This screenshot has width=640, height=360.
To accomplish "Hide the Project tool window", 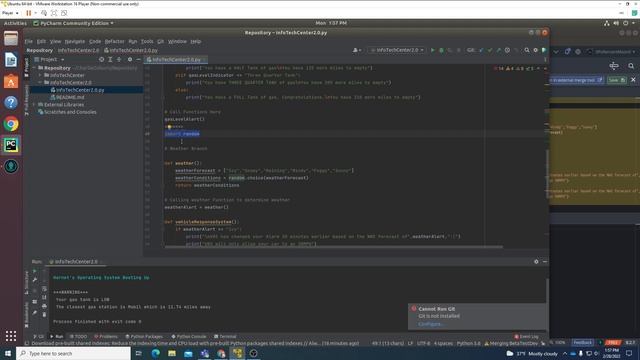I will [x=138, y=60].
